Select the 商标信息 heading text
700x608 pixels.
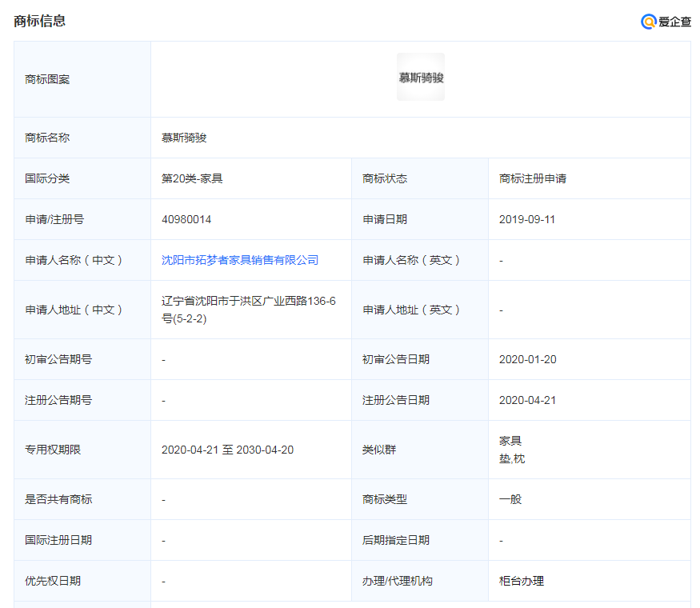(x=40, y=21)
